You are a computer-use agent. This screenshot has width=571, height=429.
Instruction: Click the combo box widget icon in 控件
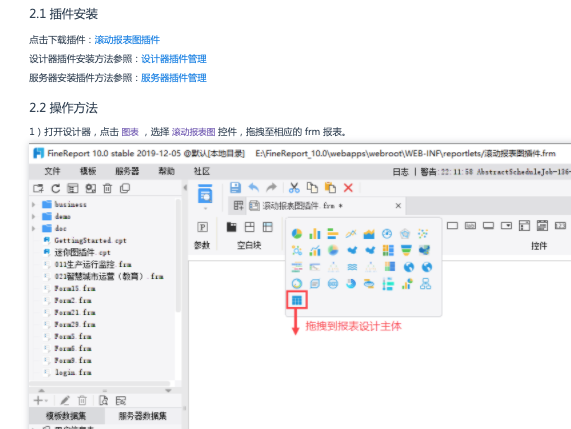(x=506, y=226)
